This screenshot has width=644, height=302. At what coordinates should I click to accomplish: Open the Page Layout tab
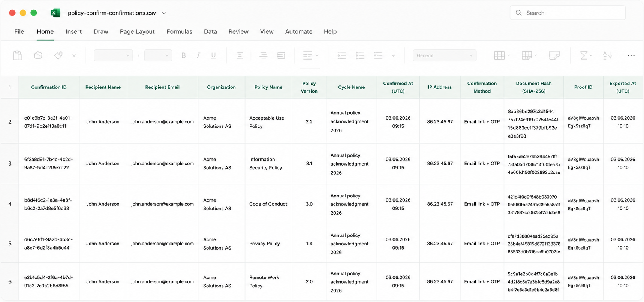(x=137, y=31)
